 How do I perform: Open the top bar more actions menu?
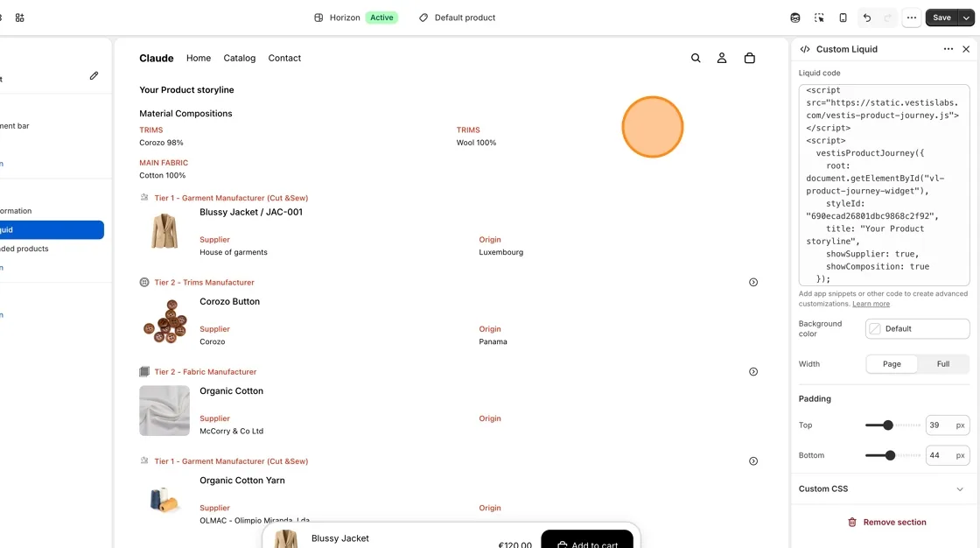tap(912, 18)
